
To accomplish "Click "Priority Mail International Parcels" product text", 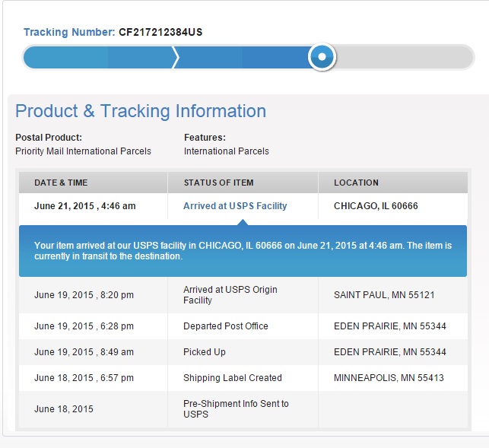I will [83, 151].
